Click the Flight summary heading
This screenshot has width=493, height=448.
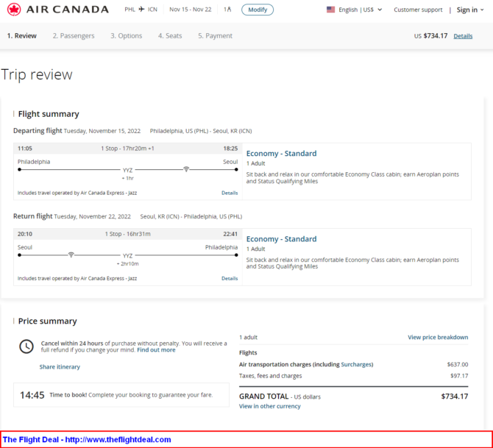pos(49,114)
